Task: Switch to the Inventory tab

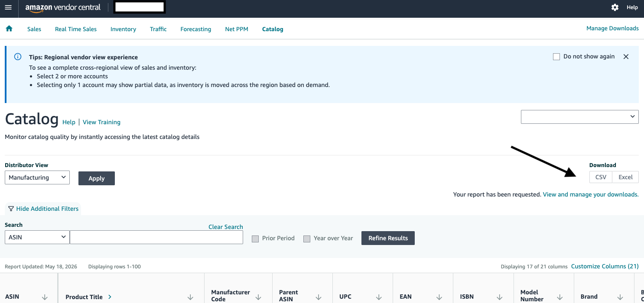Action: pos(123,29)
